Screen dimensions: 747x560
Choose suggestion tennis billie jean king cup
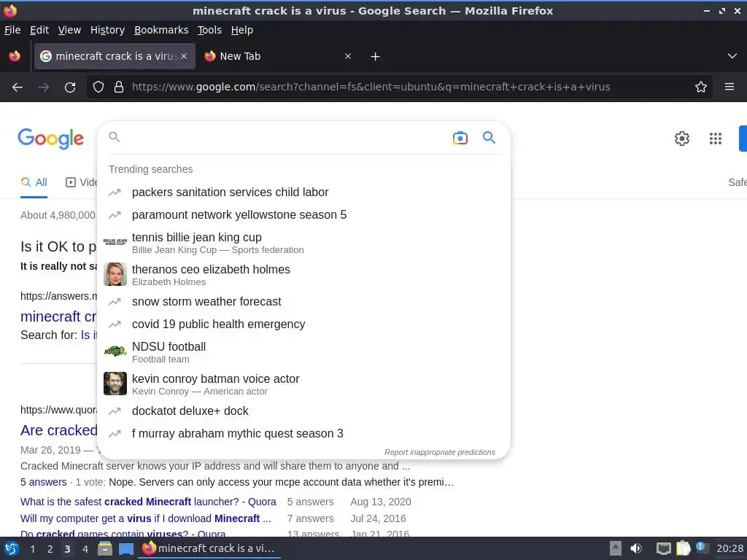point(304,242)
